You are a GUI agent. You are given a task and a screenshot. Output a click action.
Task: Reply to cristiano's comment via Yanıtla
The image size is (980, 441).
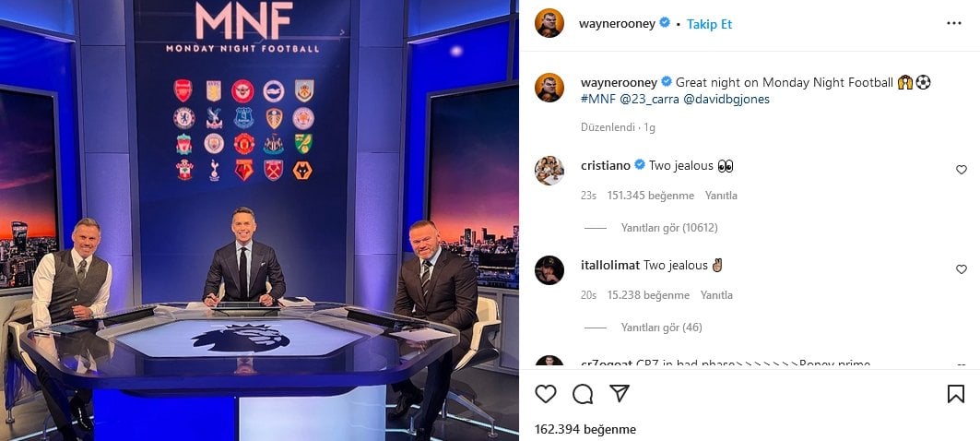(721, 196)
